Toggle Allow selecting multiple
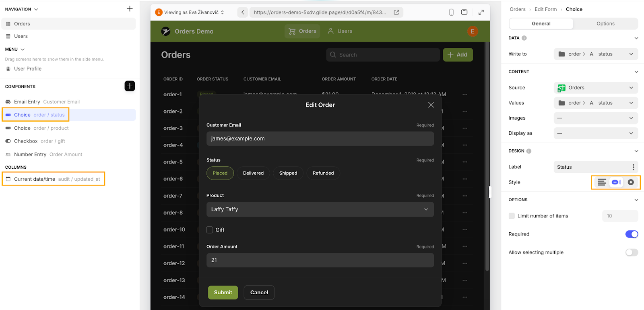Screen dimensions: 644x310 click(x=632, y=252)
